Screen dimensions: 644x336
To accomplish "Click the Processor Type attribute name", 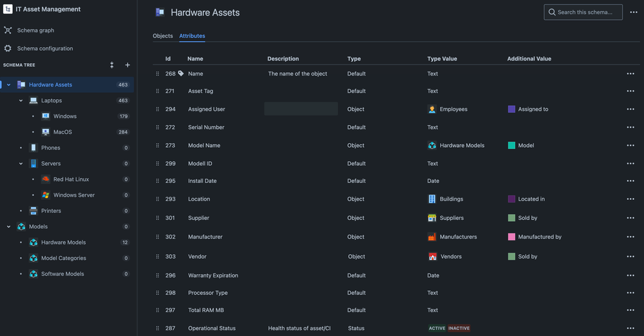I will click(208, 292).
